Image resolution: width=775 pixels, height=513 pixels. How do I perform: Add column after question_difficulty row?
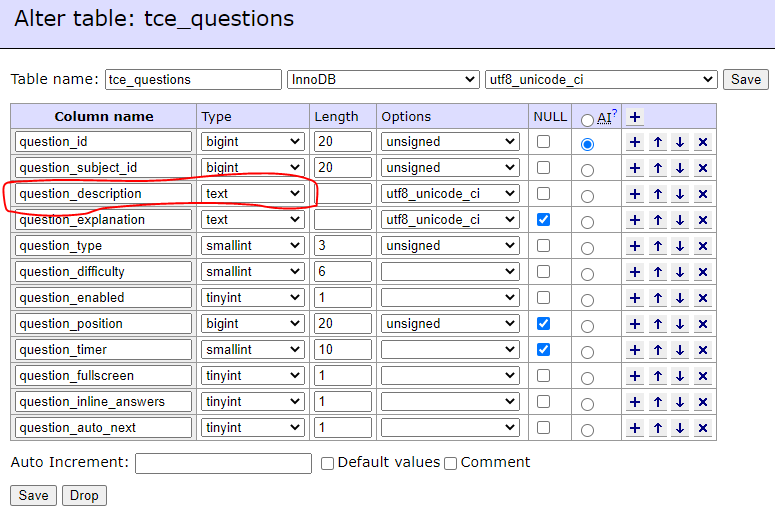pyautogui.click(x=635, y=272)
